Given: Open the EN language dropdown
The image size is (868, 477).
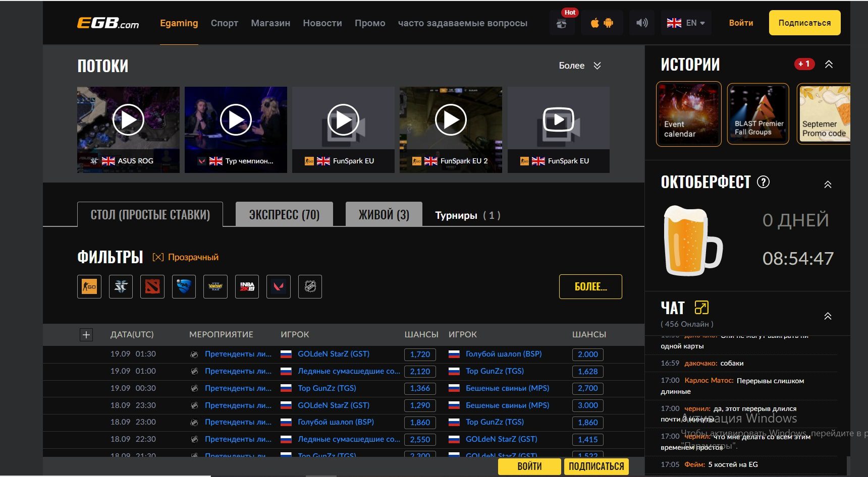Looking at the screenshot, I should (x=686, y=23).
